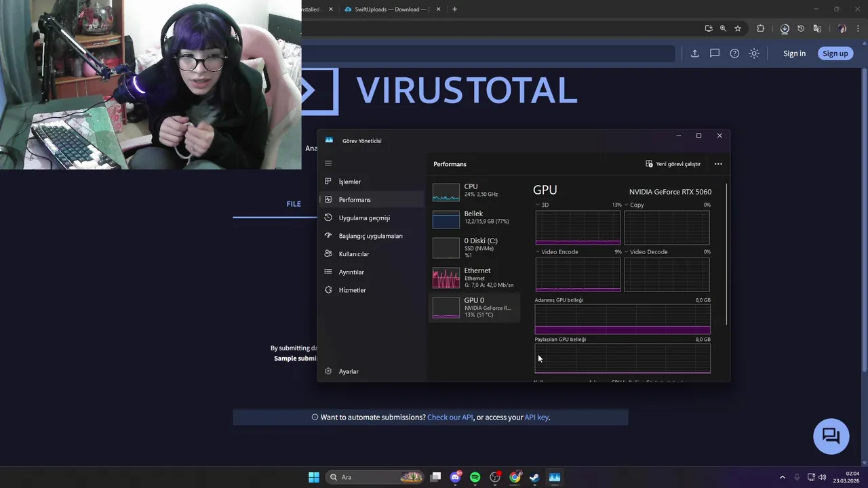Open the 3D GPU engine dropdown
The image size is (868, 488).
pyautogui.click(x=542, y=205)
